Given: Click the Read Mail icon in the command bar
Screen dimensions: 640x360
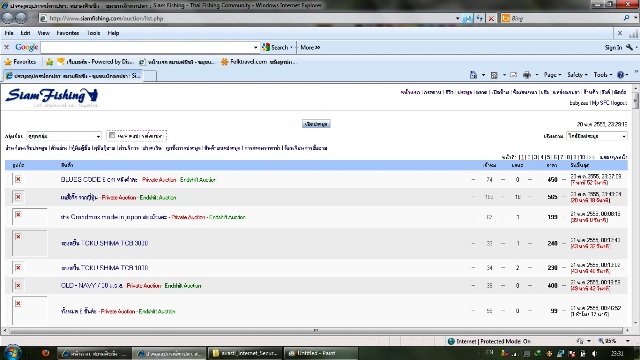Looking at the screenshot, I should pos(514,75).
